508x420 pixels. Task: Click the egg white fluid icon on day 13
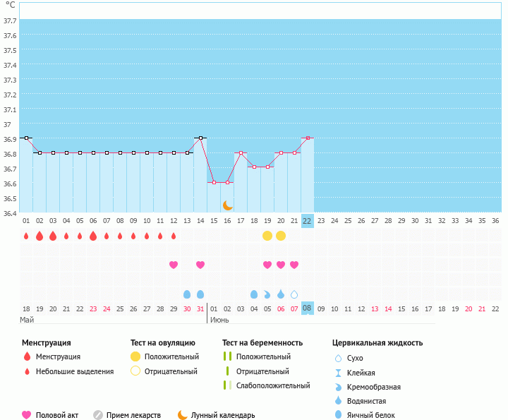tap(187, 294)
